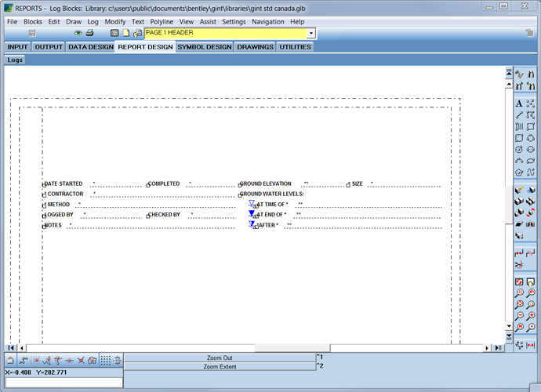Click the pencil edit properties cube icon
This screenshot has height=392, width=541.
[x=519, y=190]
